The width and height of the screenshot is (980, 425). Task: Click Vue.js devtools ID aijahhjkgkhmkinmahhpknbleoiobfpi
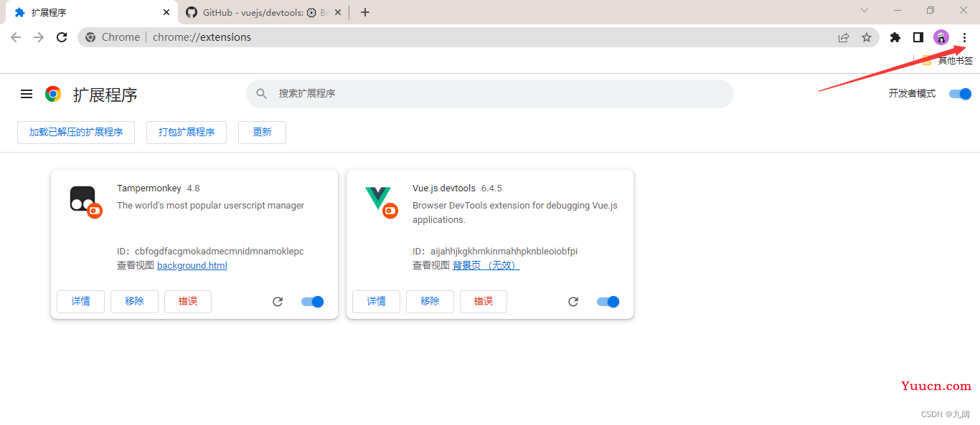click(x=504, y=252)
